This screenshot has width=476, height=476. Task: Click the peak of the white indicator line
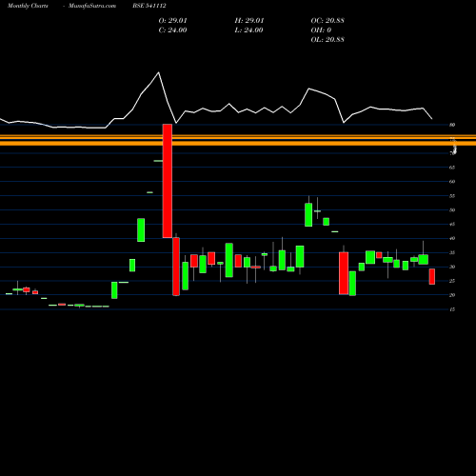pos(159,72)
